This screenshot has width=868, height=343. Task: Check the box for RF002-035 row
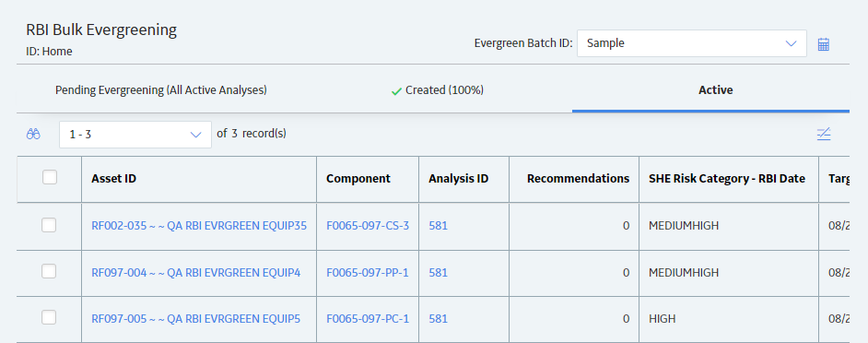49,225
